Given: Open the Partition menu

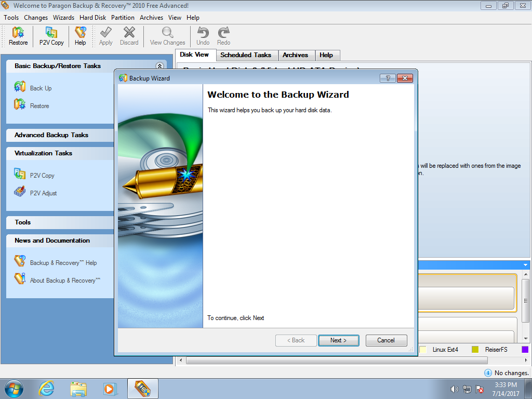Looking at the screenshot, I should pos(123,18).
